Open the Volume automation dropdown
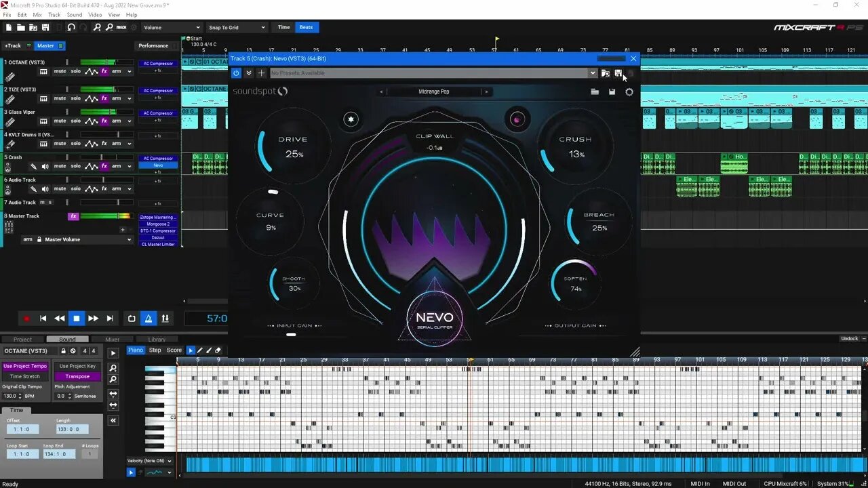This screenshot has height=488, width=868. [172, 27]
